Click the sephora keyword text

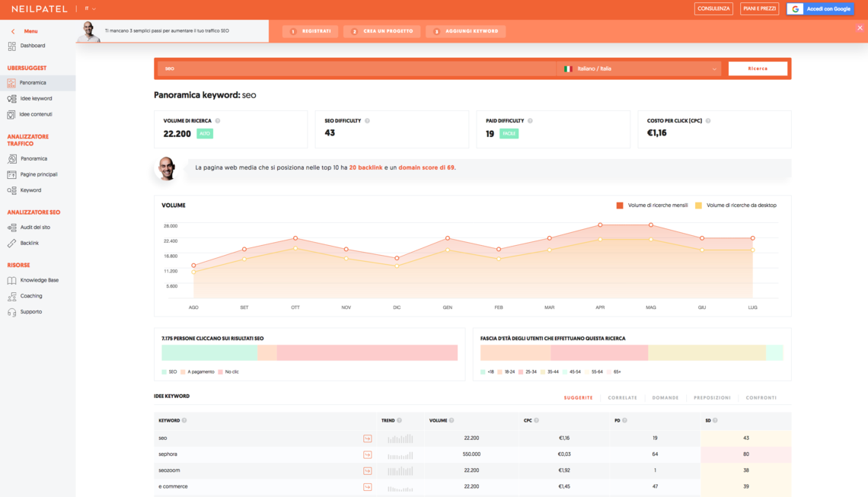point(168,454)
